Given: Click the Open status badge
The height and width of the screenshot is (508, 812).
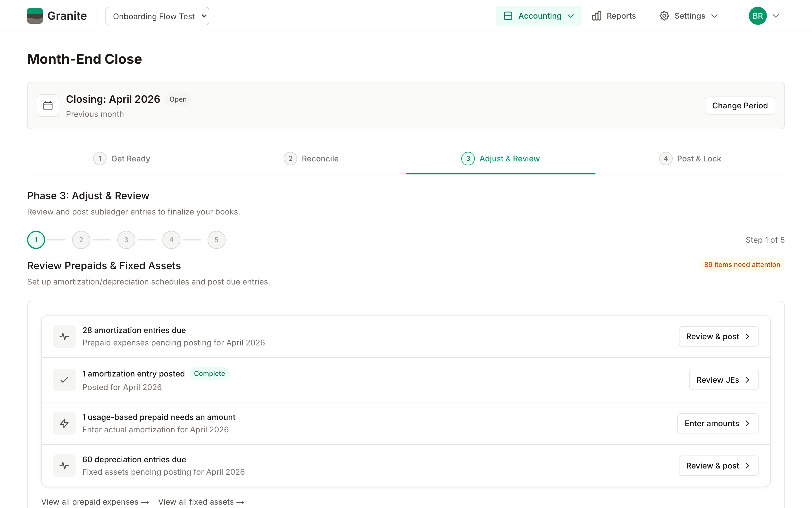Looking at the screenshot, I should tap(178, 99).
